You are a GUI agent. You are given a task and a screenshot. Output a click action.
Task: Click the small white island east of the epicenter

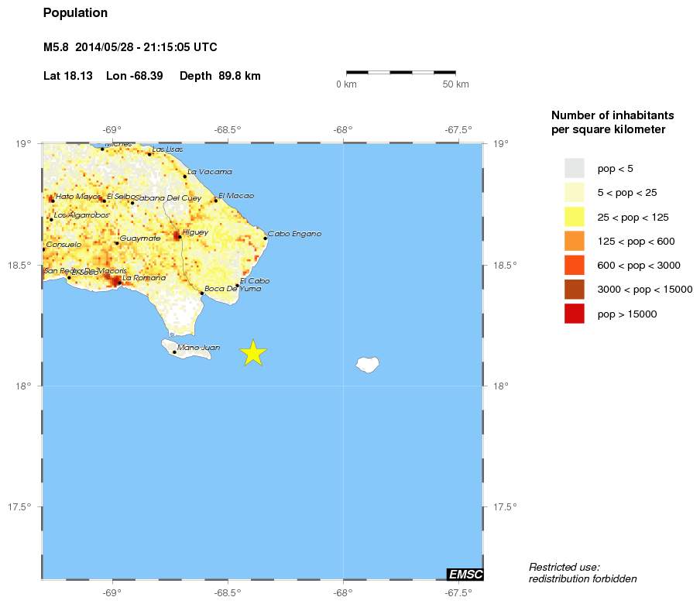(367, 364)
